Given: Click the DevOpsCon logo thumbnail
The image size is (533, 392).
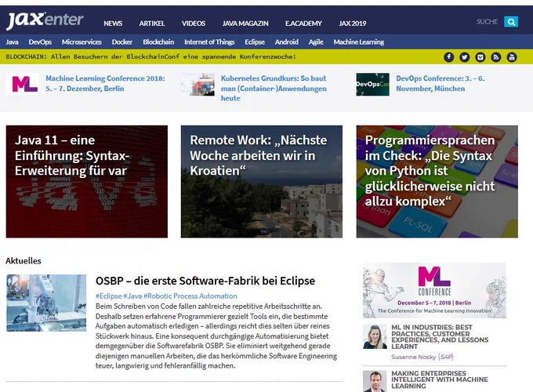Looking at the screenshot, I should 373,84.
